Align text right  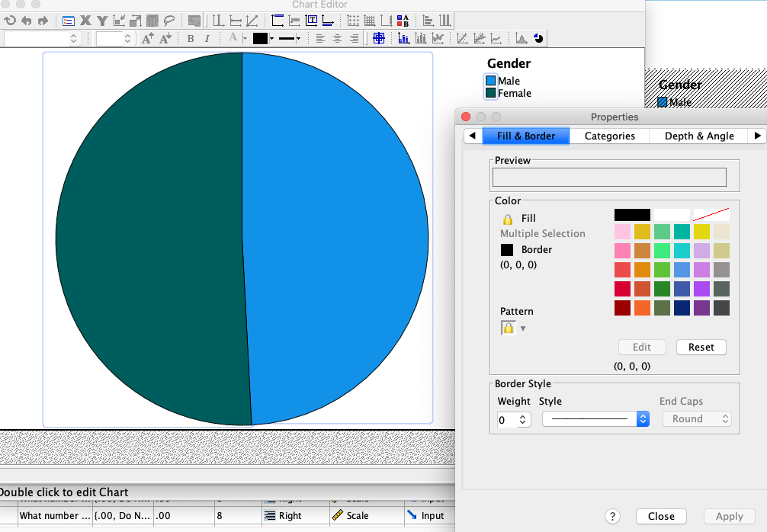355,39
